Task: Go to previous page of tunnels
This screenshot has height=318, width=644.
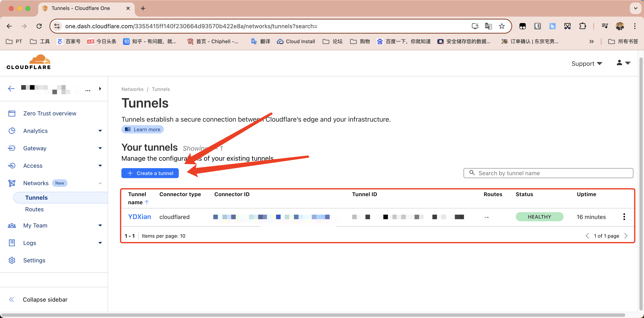Action: click(x=587, y=236)
